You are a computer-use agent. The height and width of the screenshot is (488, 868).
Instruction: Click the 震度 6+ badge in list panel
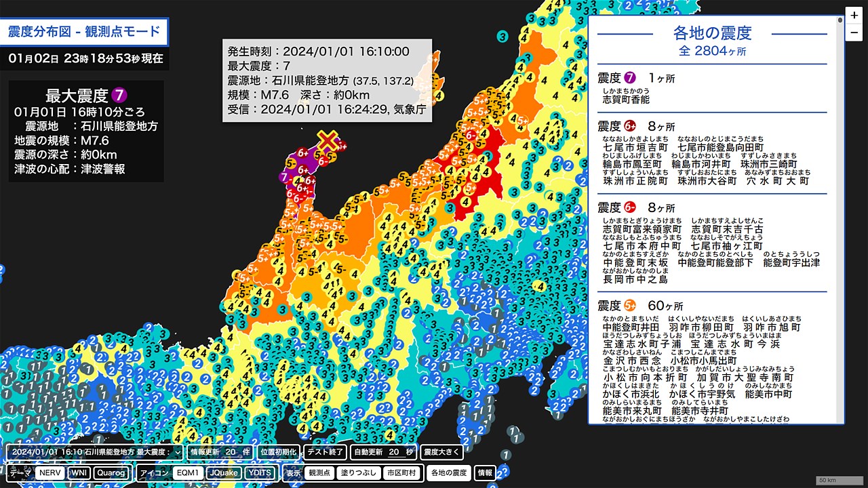(630, 126)
